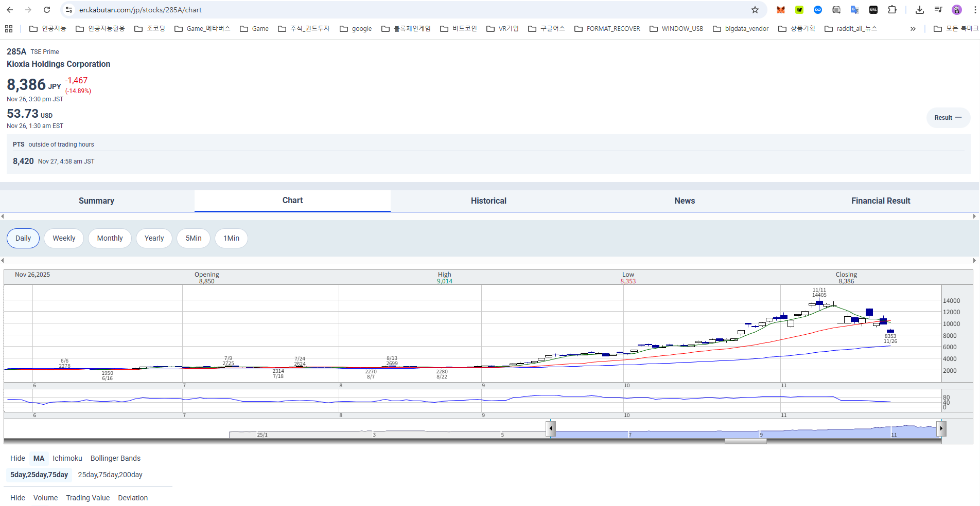
Task: Open the 인공지능 bookmark folder
Action: (48, 29)
